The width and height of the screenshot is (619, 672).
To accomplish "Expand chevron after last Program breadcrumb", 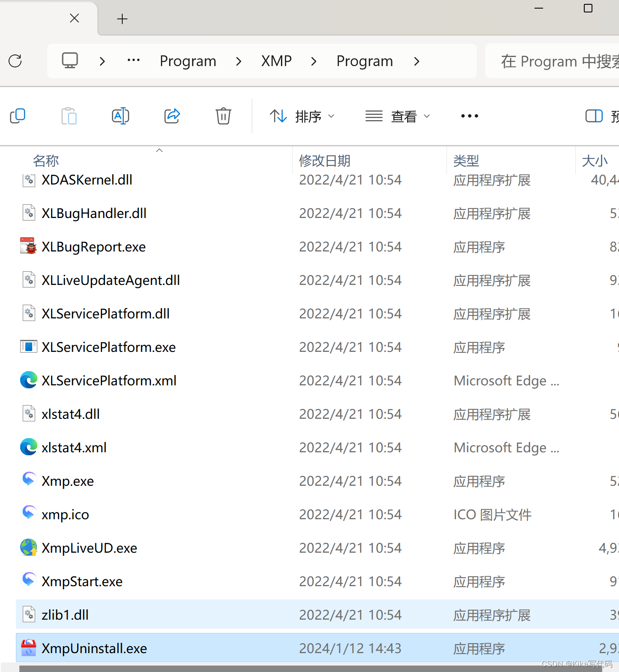I will 417,61.
